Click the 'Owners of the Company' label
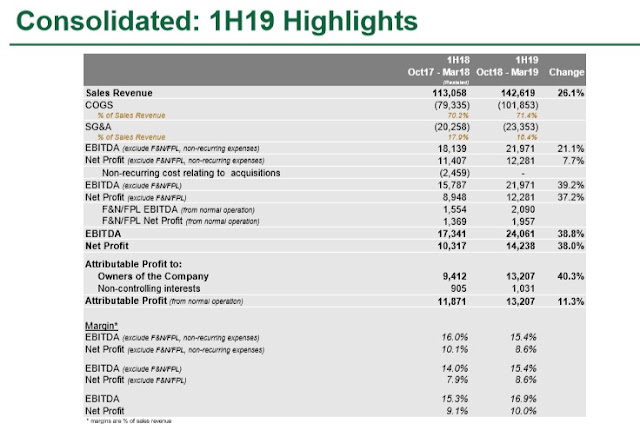The image size is (640, 424). click(153, 276)
